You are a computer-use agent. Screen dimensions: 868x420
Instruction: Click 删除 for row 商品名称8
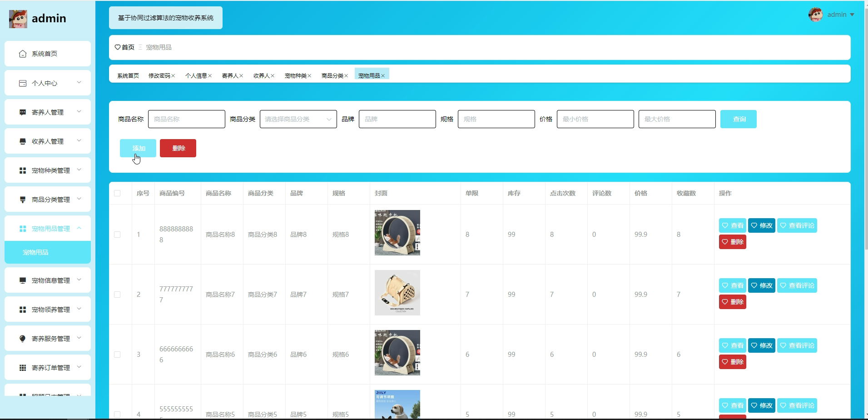tap(733, 242)
